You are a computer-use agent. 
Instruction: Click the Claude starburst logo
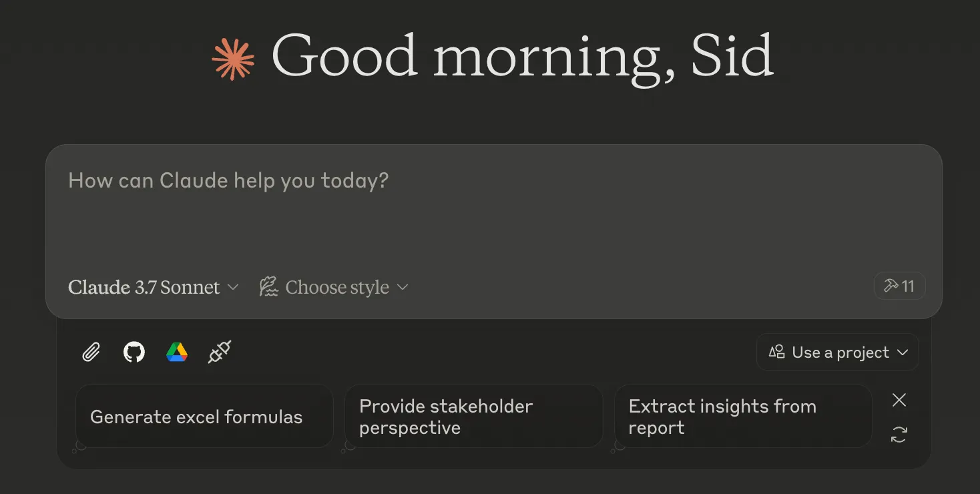(x=233, y=59)
